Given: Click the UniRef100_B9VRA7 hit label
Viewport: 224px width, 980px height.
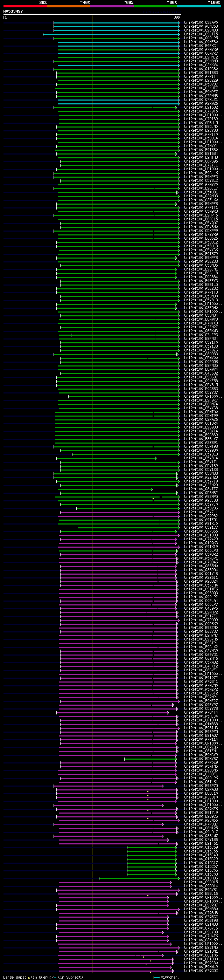Looking at the screenshot, I should 201,905.
